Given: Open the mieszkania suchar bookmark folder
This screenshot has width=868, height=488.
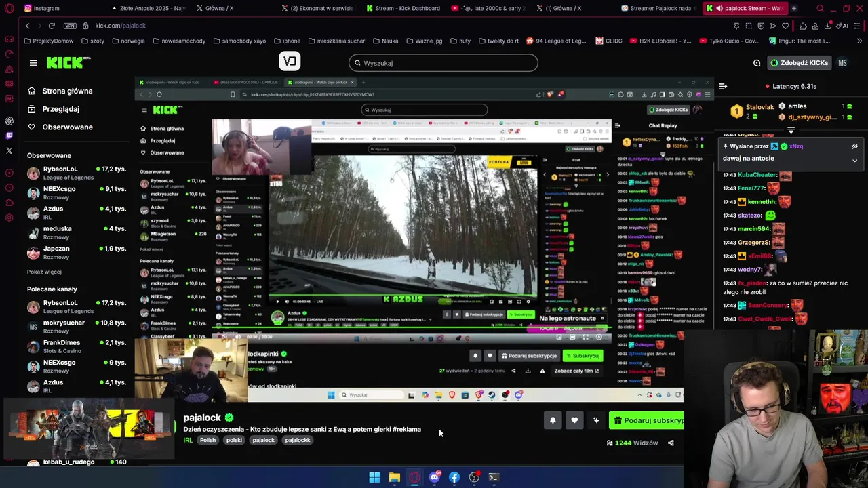Looking at the screenshot, I should [x=336, y=41].
